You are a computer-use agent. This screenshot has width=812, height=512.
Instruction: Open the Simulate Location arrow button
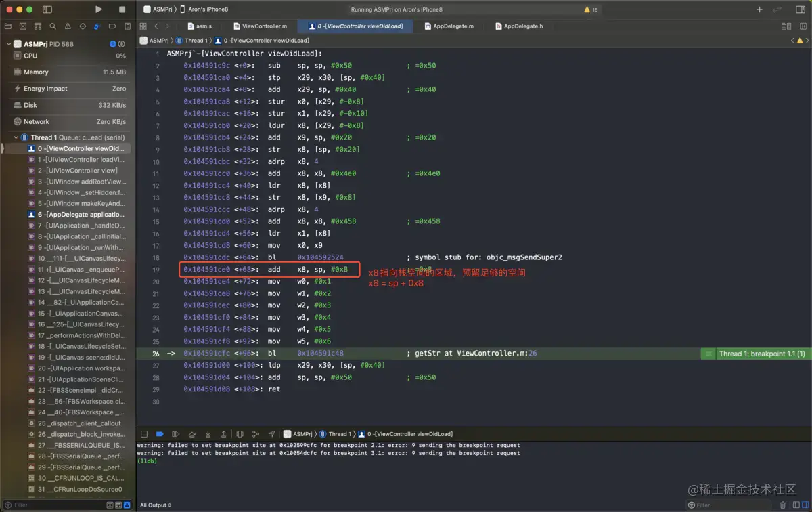pos(271,434)
